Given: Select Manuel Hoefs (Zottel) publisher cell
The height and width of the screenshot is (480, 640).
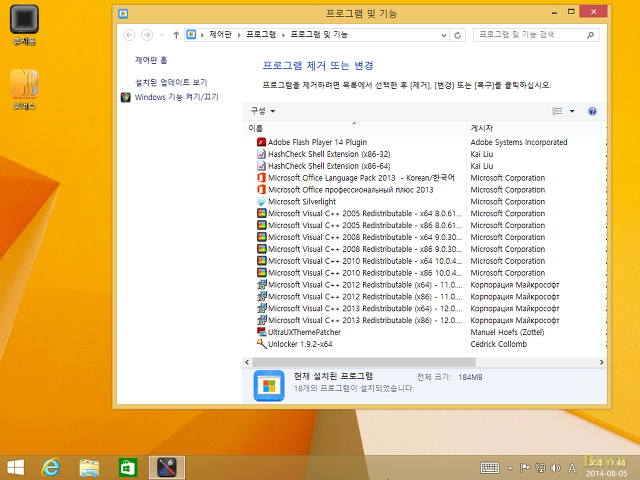Looking at the screenshot, I should click(507, 332).
